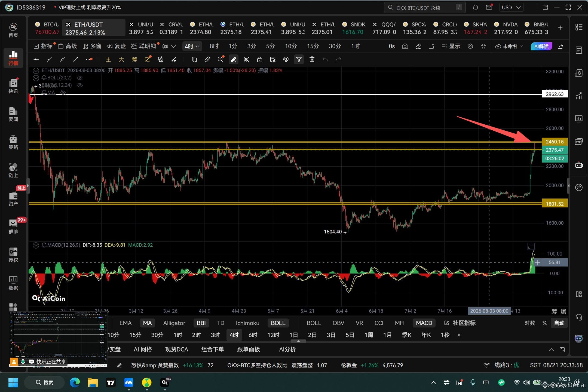Expand the 4时 timeframe dropdown
This screenshot has height=392, width=588.
tap(192, 46)
